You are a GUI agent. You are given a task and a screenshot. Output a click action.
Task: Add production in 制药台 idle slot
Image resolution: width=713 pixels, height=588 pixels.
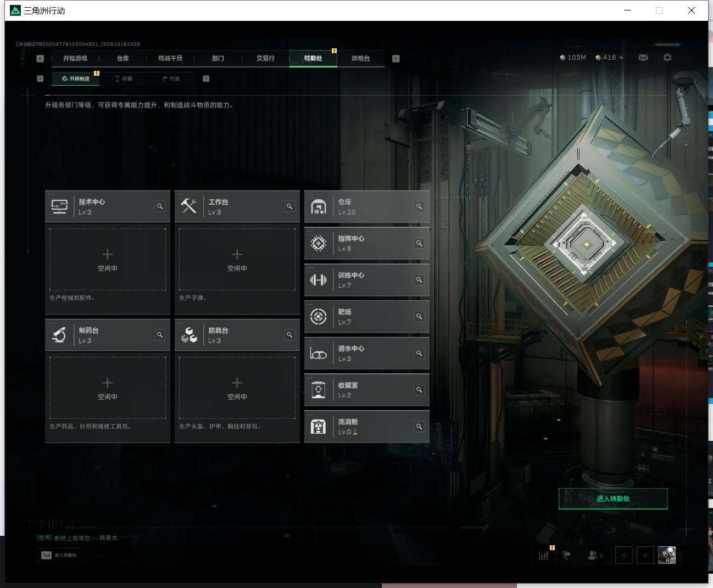point(108,388)
